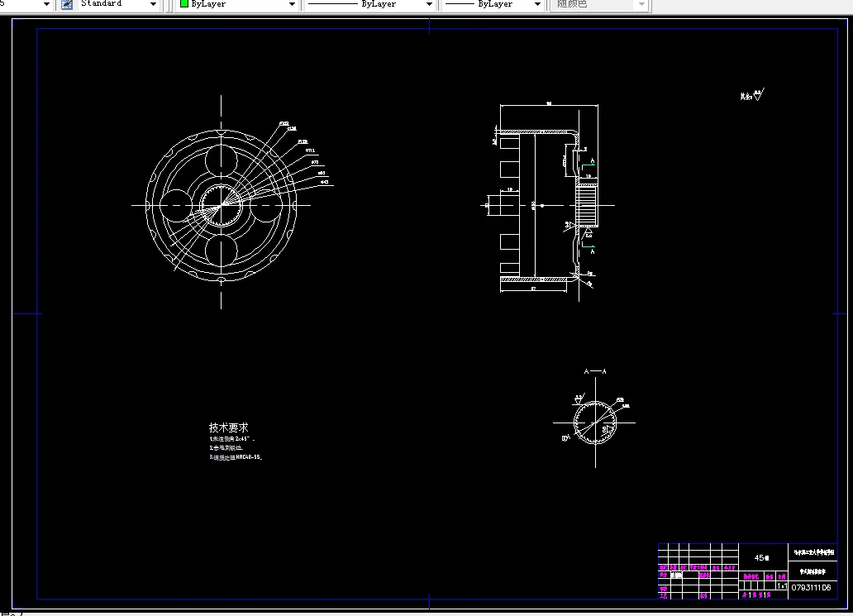This screenshot has height=616, width=853.
Task: Select the drawing number starting 0793111
Action: pyautogui.click(x=811, y=588)
